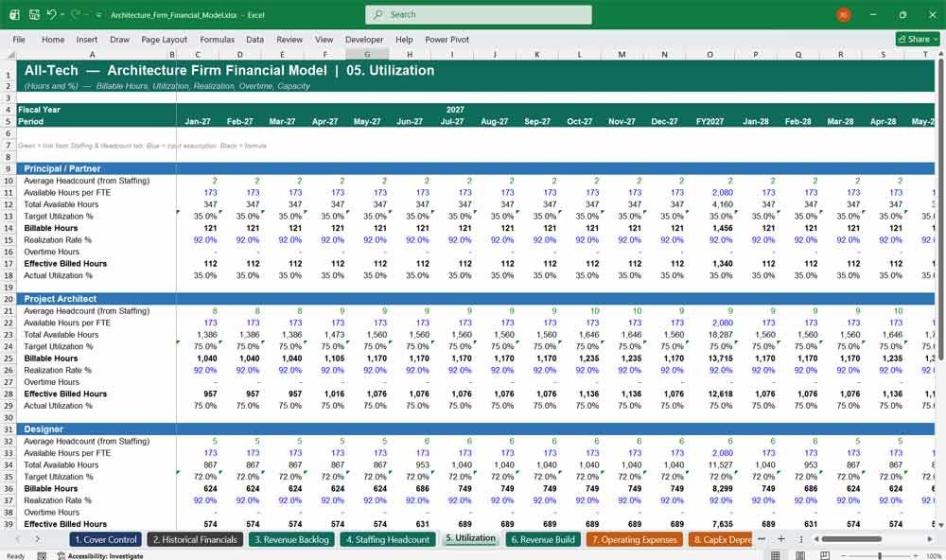Open the Review ribbon tab

[289, 39]
